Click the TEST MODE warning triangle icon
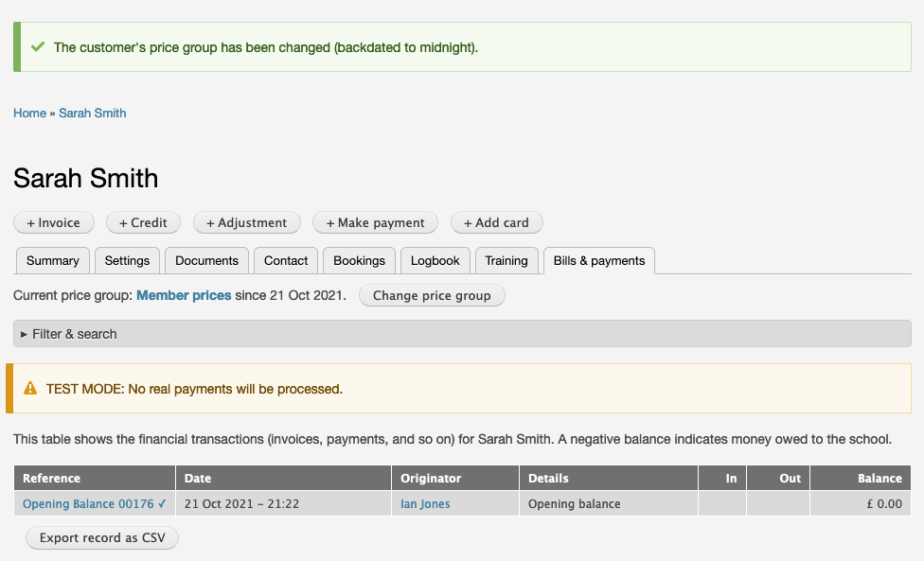 coord(30,388)
